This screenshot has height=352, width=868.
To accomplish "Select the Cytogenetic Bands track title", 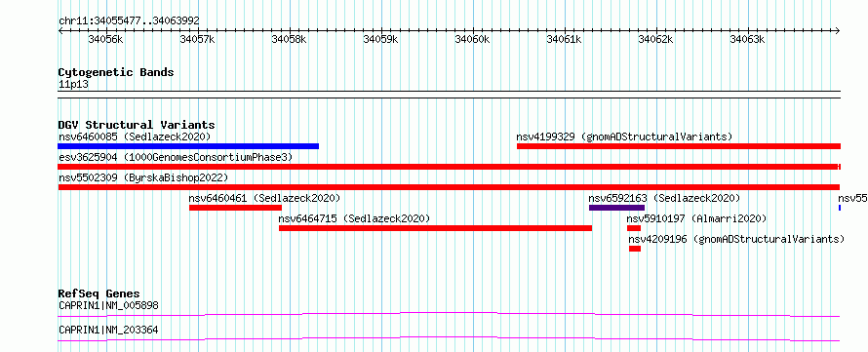I will (x=116, y=72).
